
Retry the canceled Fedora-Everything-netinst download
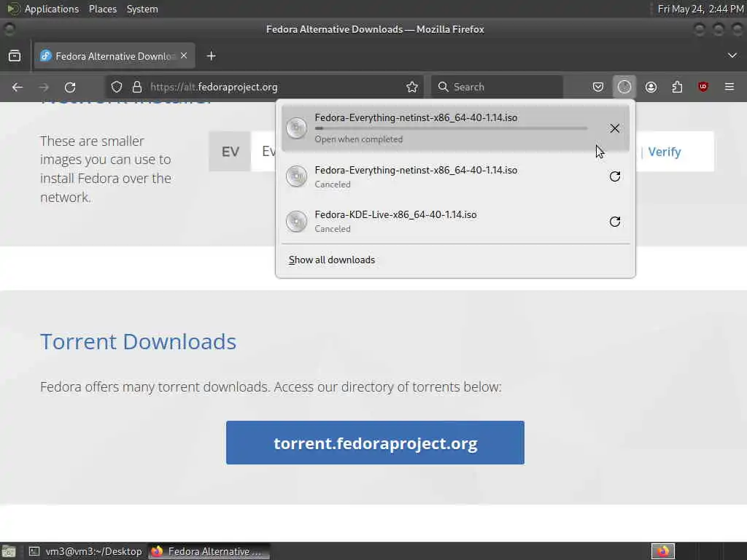click(x=614, y=176)
